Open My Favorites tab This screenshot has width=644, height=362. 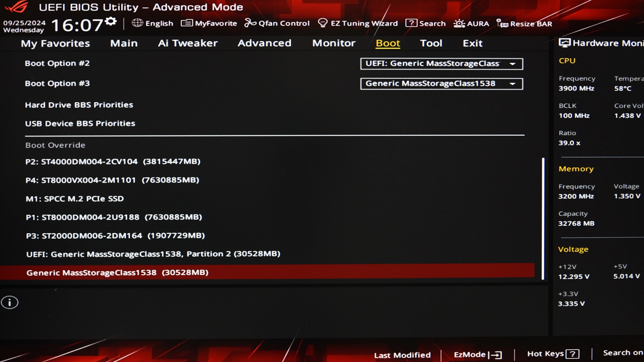point(55,43)
